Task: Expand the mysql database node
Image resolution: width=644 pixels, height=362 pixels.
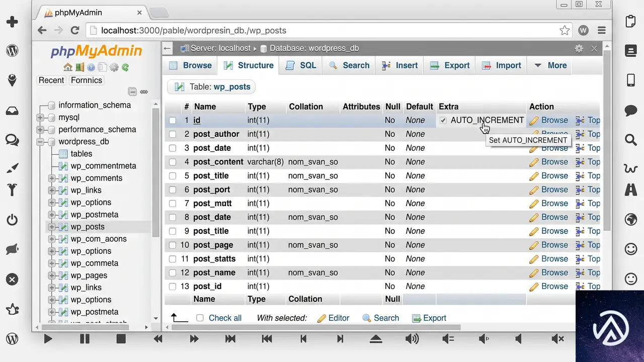Action: tap(40, 118)
